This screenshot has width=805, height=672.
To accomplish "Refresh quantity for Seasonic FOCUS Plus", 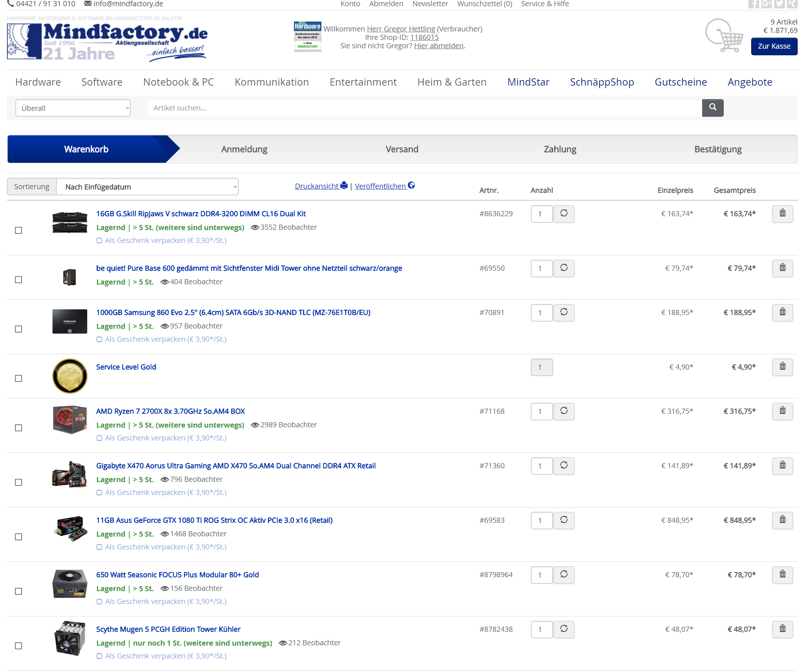I will 563,574.
